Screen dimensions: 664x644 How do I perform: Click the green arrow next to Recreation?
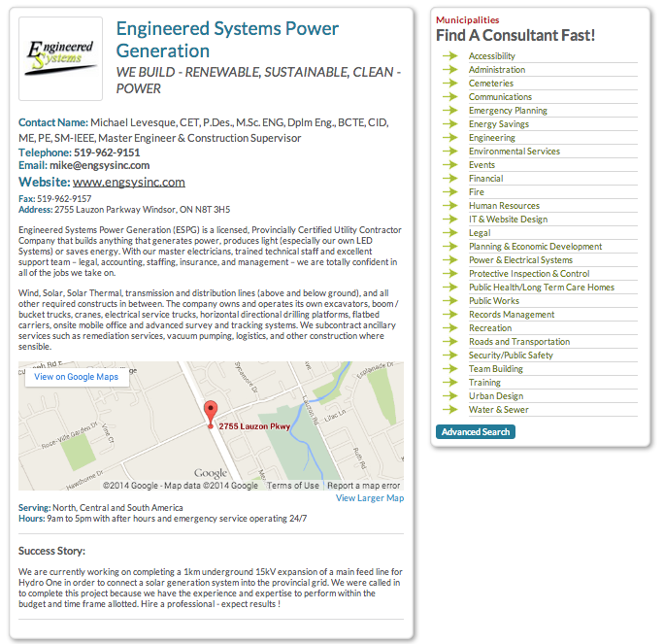pyautogui.click(x=450, y=328)
